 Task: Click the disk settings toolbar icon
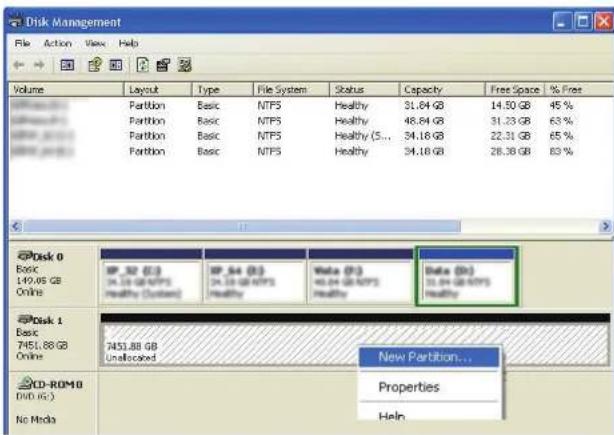[x=164, y=65]
